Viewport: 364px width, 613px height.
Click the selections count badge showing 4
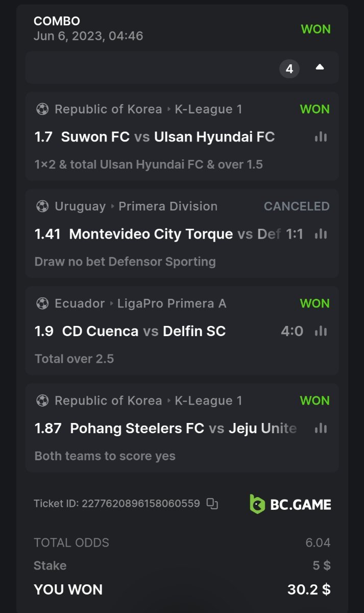[x=289, y=68]
